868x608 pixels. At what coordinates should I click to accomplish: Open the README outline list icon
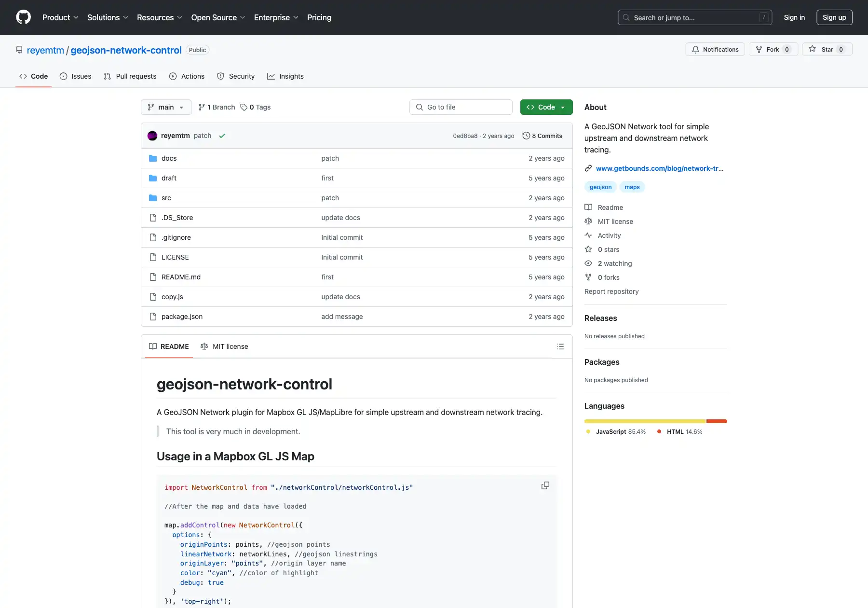[560, 346]
